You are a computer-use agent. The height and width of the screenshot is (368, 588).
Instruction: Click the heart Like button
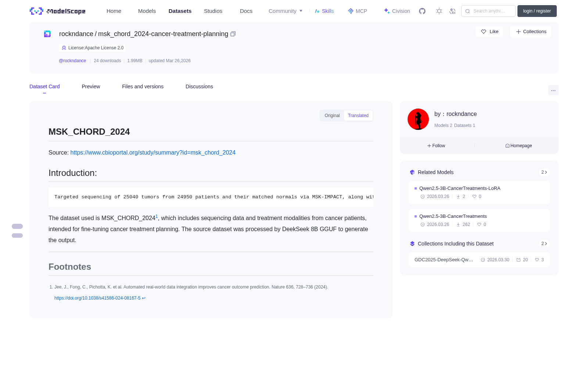click(x=489, y=32)
